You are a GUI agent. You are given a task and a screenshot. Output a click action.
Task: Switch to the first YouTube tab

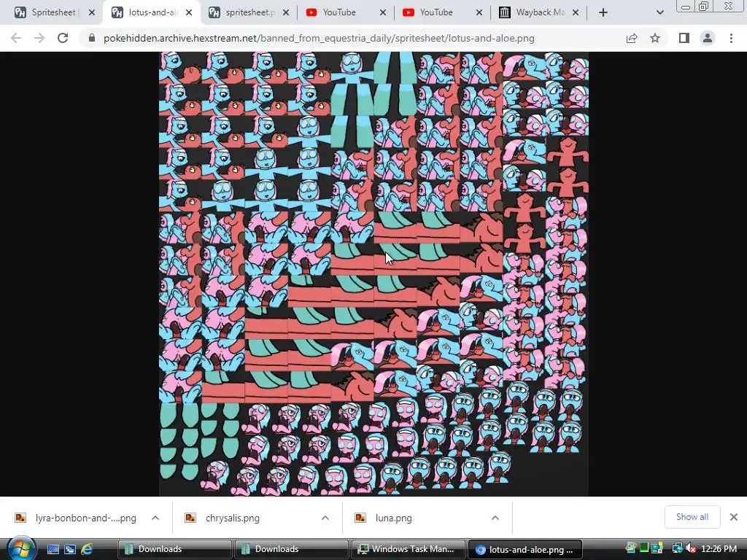tap(339, 12)
